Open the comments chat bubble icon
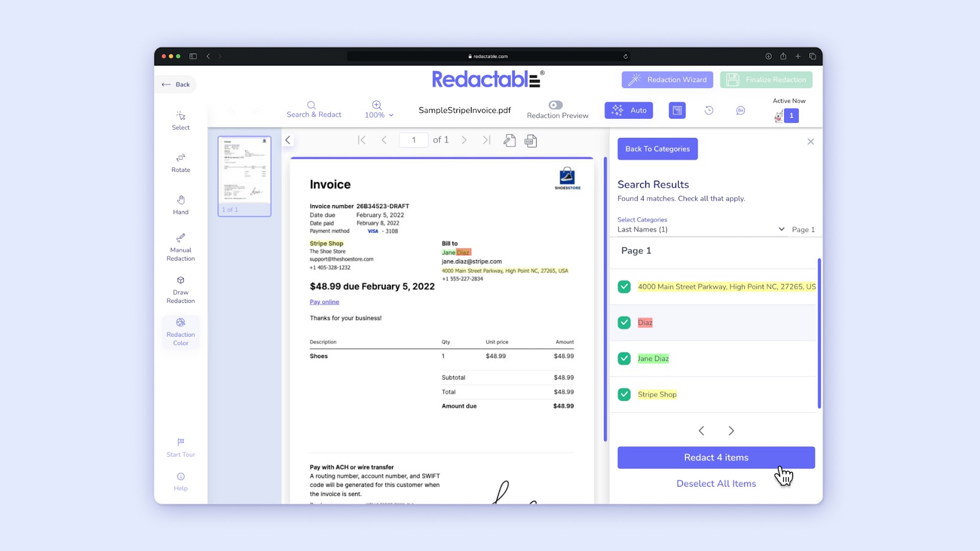The image size is (980, 551). click(741, 110)
